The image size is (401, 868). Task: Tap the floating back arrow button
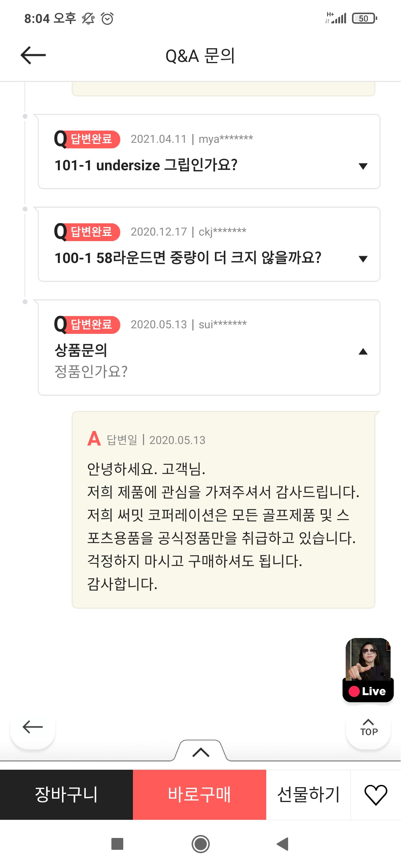click(33, 727)
